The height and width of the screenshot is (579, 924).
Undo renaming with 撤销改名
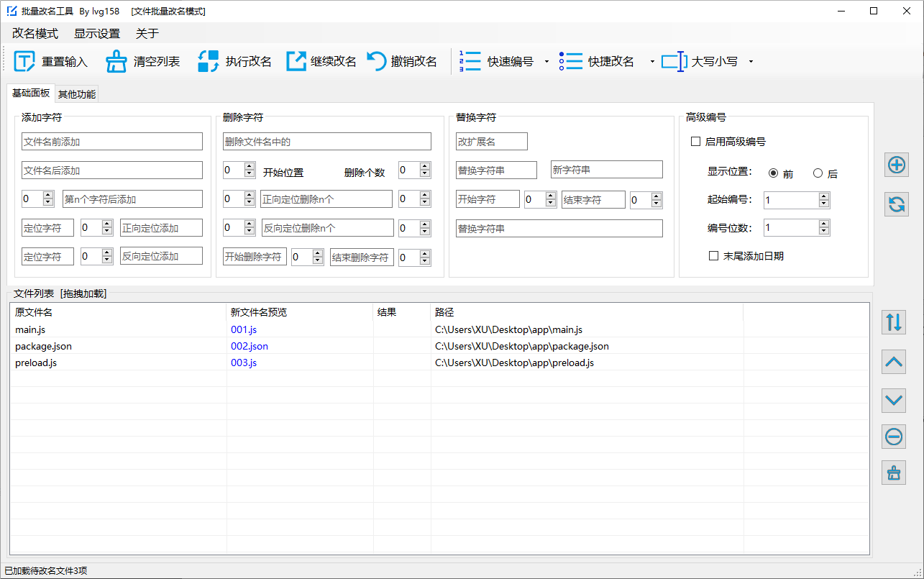pos(377,62)
